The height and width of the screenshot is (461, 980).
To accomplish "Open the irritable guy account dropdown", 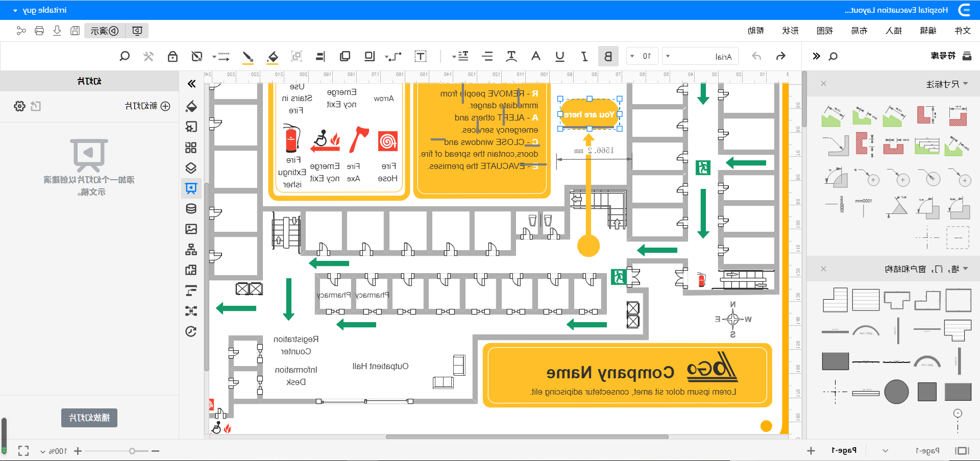I will click(39, 10).
